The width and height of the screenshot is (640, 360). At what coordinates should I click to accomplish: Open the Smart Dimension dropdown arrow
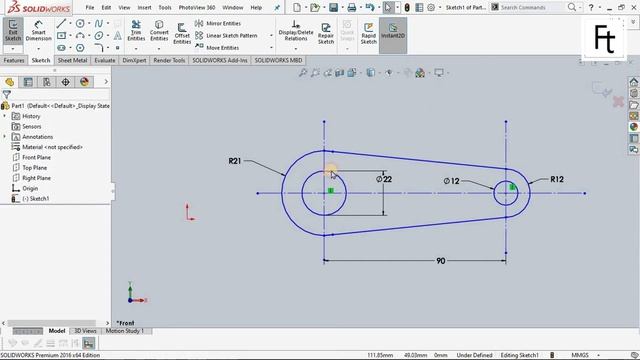[x=38, y=49]
